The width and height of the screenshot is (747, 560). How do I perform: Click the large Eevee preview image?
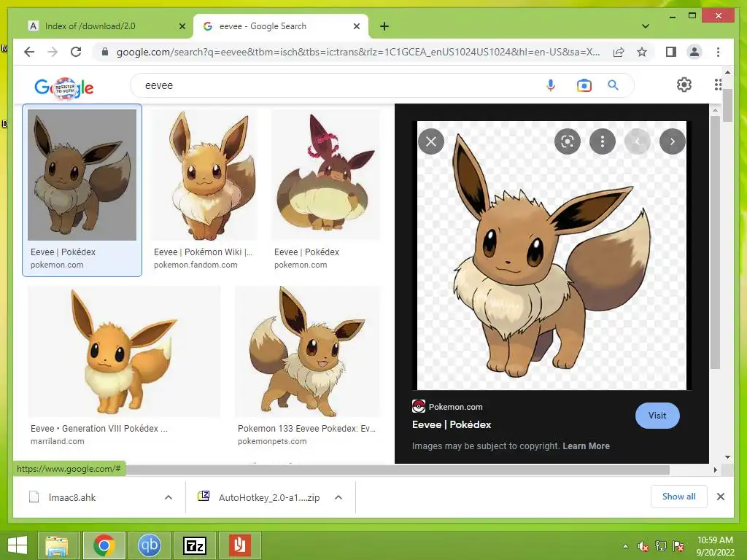[551, 255]
